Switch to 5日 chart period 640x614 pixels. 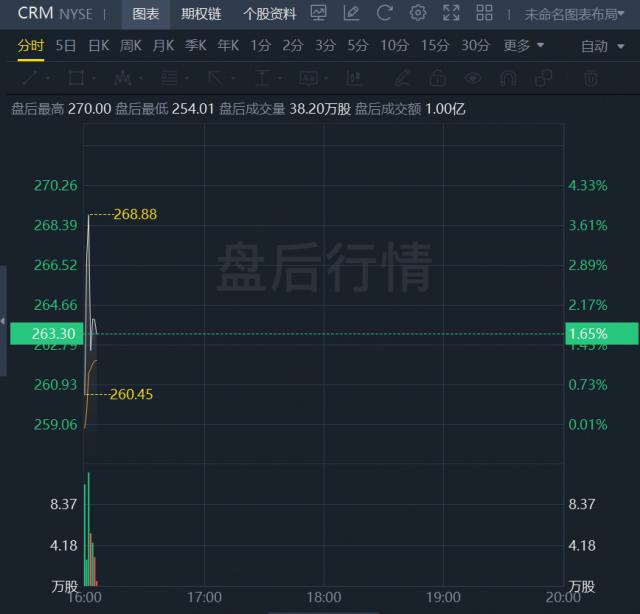[x=66, y=45]
